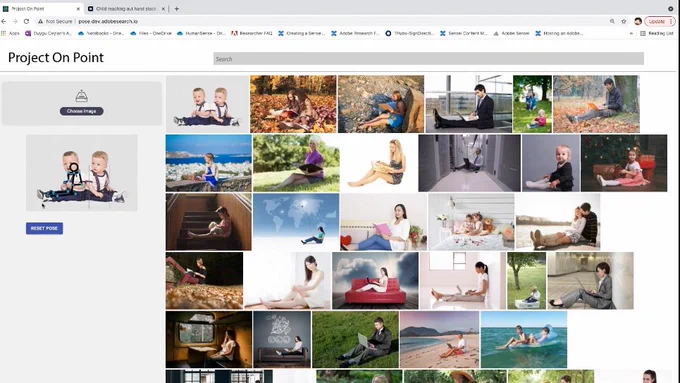Open the children on bed with teddy thumbnail
Screen dimensions: 680x383
(x=471, y=222)
